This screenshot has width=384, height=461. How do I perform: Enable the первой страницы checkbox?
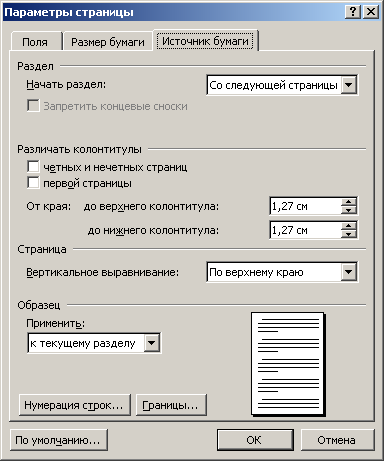pyautogui.click(x=33, y=183)
